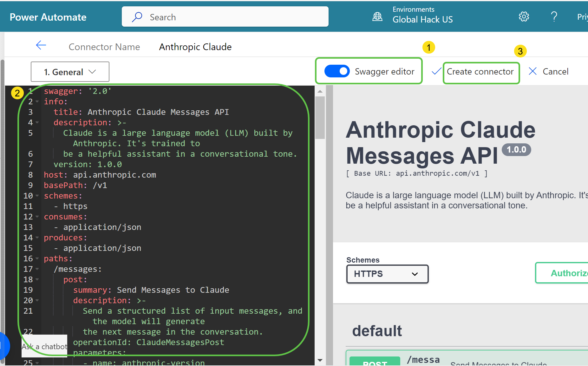Collapse the paths section fold arrow
This screenshot has height=366, width=588.
pyautogui.click(x=37, y=258)
